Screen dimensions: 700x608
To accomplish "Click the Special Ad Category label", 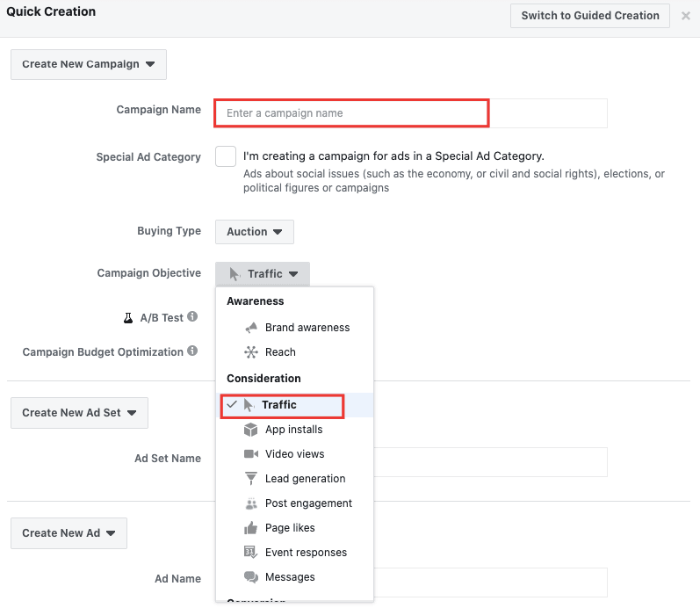I will (x=148, y=156).
